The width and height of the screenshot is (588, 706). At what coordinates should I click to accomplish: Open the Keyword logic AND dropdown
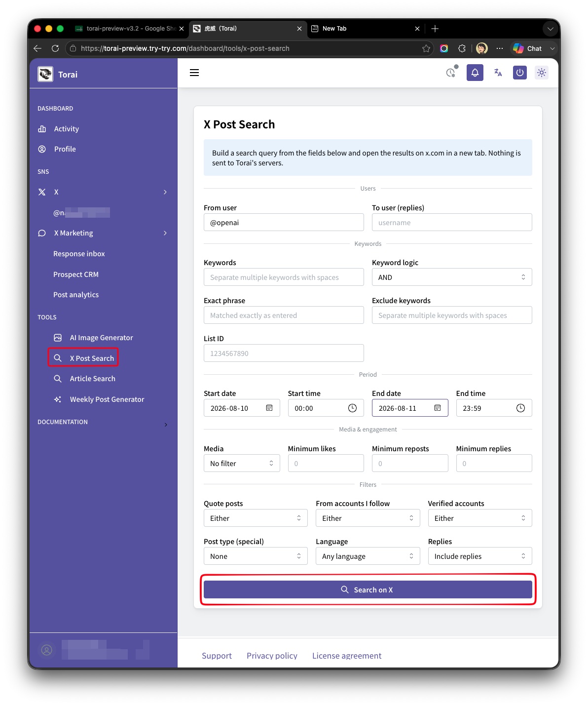pos(452,277)
